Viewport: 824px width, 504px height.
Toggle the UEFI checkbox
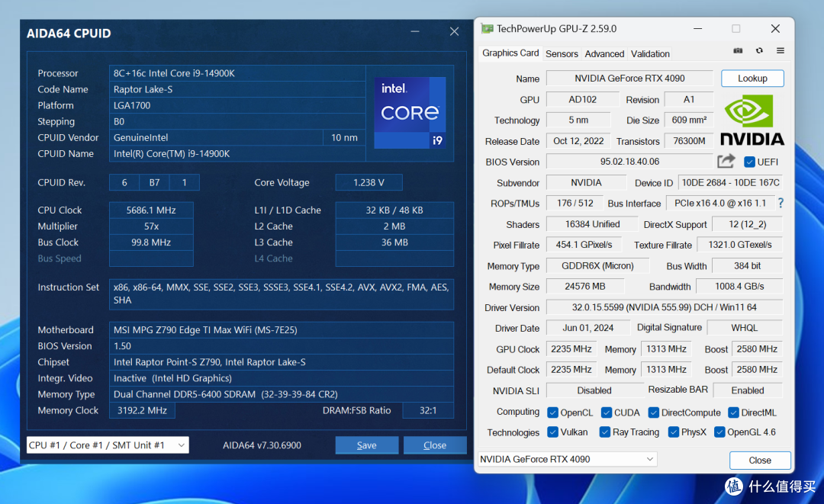pyautogui.click(x=749, y=162)
